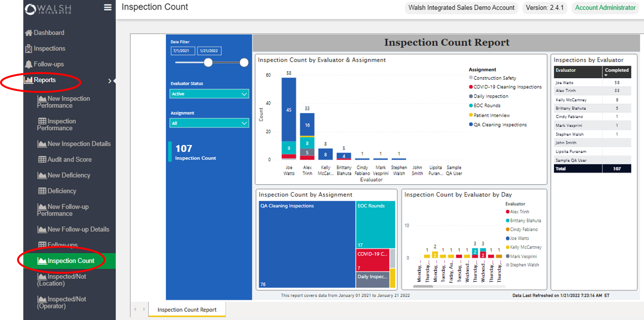The width and height of the screenshot is (644, 320).
Task: Click the 7/1/2021 date input field
Action: pos(183,51)
